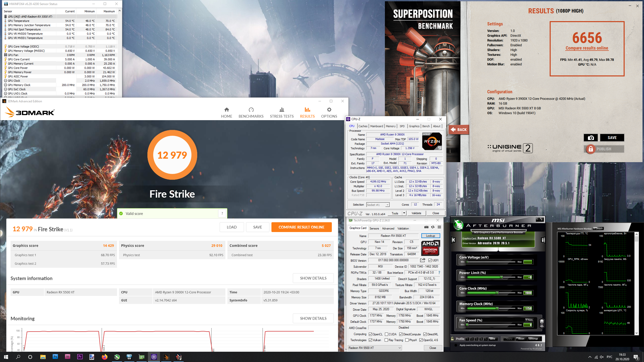Click Afterburner Settings button
This screenshot has height=362, width=644.
pyautogui.click(x=533, y=339)
